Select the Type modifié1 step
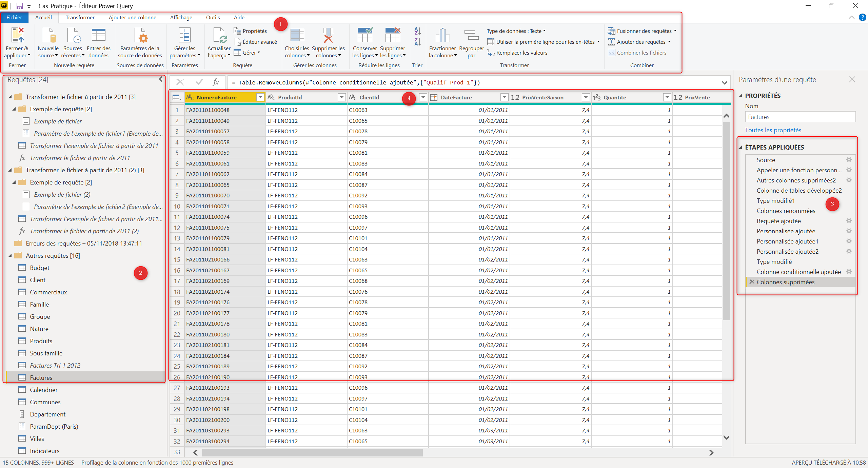Screen dimensions: 868x468 click(776, 200)
